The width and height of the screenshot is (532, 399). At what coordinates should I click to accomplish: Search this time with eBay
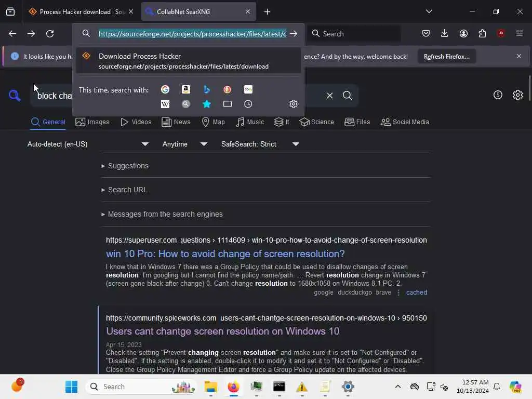pyautogui.click(x=248, y=89)
